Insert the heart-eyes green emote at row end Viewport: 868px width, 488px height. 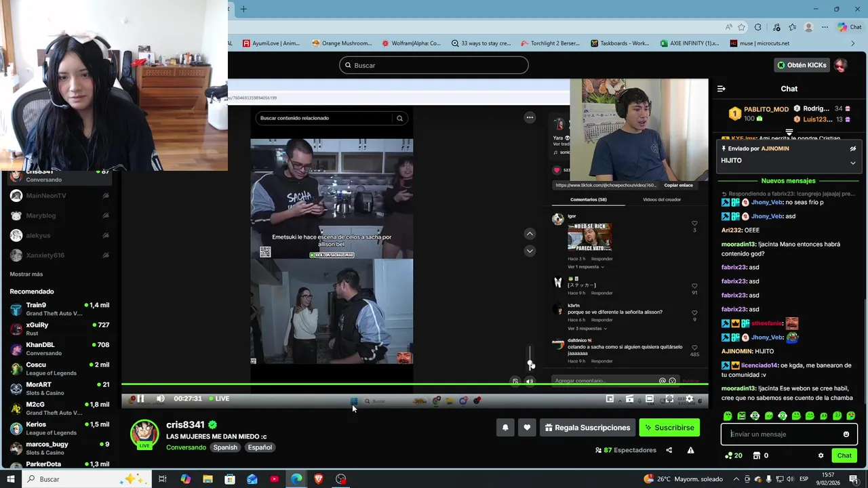(x=851, y=415)
